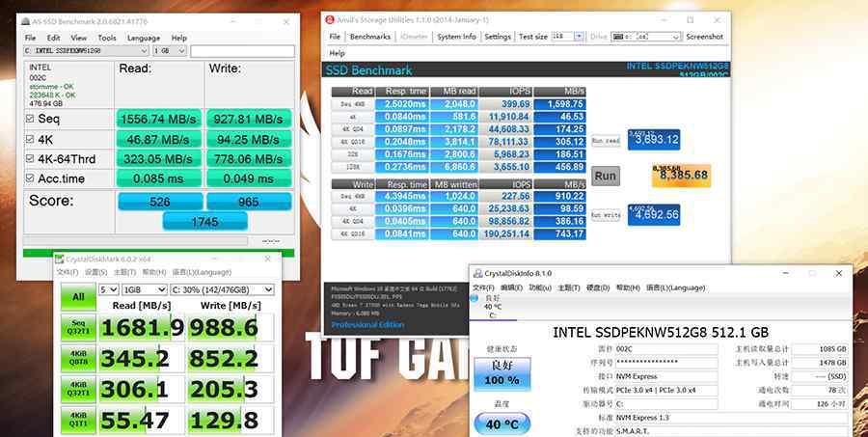This screenshot has width=868, height=437.
Task: Click the empty text field in AS SSD toolbar
Action: [242, 51]
